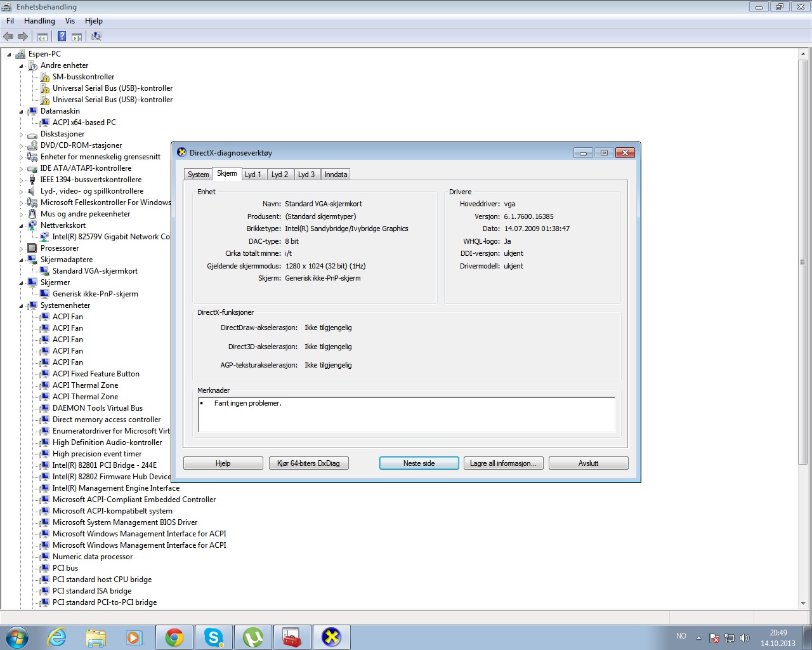Viewport: 812px width, 650px height.
Task: Open the Fil menu
Action: click(10, 21)
